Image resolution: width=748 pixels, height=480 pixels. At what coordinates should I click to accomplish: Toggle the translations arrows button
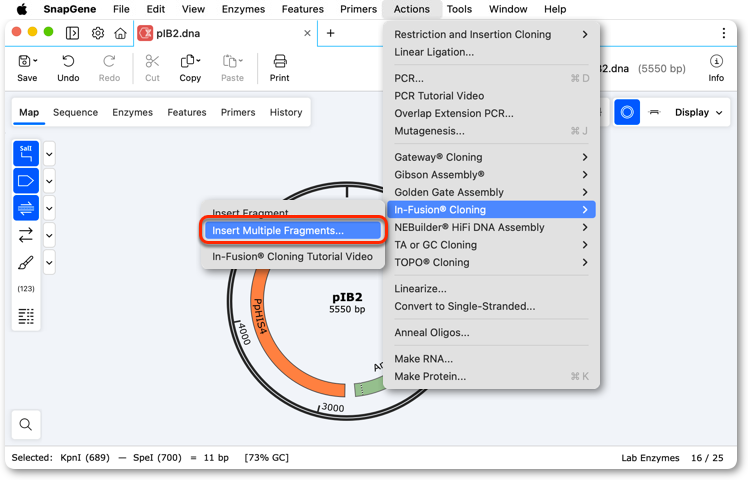[26, 235]
